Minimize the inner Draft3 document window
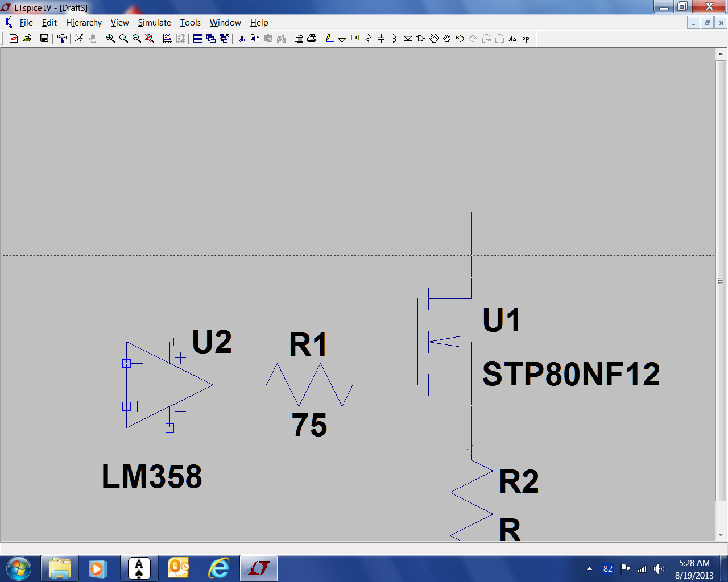 tap(693, 23)
